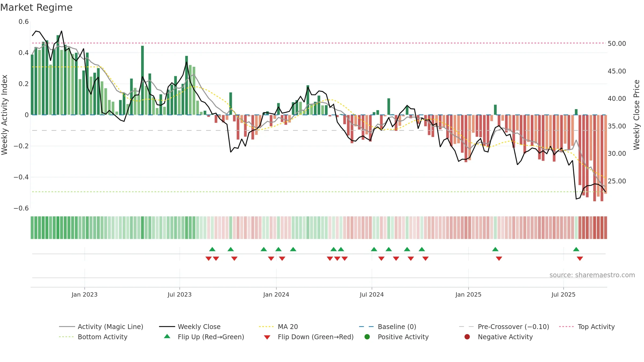The image size is (644, 362).
Task: Click the 35.00 price axis label
Action: pos(617,126)
